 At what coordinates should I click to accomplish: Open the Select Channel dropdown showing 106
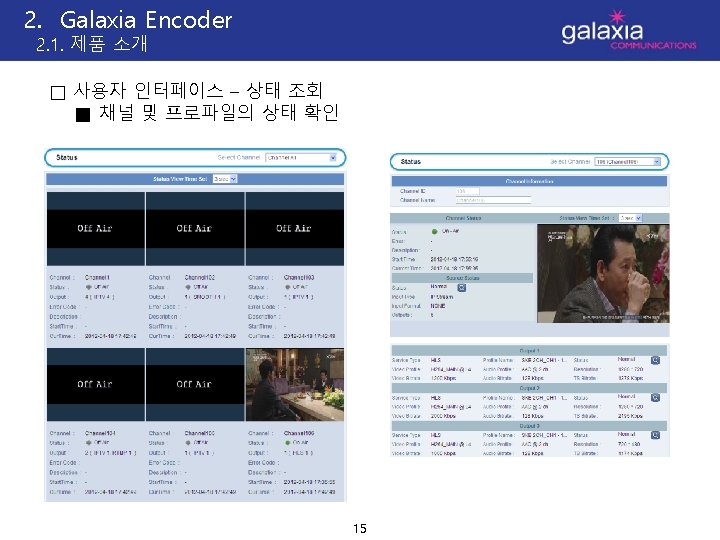point(628,162)
